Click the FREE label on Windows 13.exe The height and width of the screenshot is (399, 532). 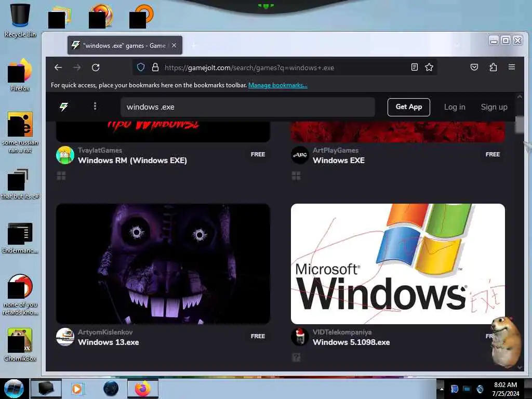258,336
